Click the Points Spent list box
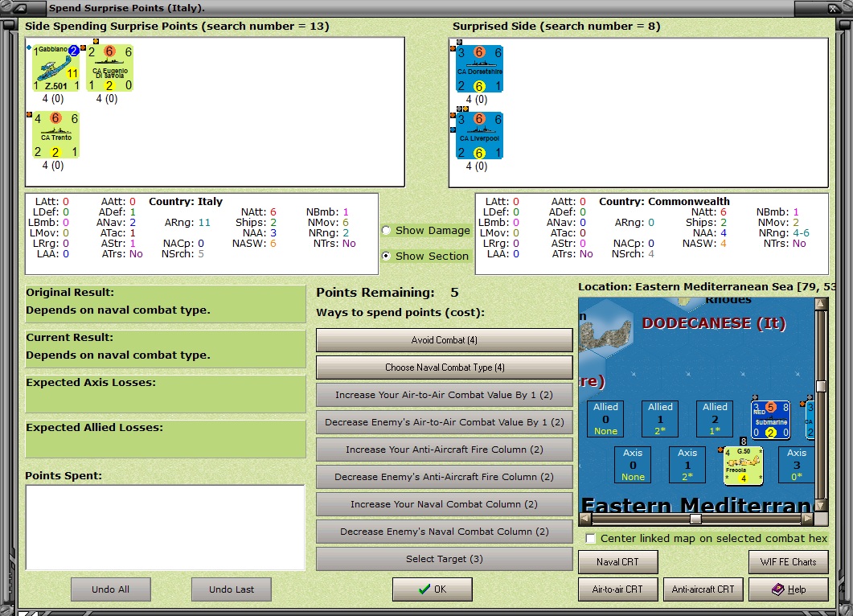The image size is (853, 616). [x=166, y=528]
